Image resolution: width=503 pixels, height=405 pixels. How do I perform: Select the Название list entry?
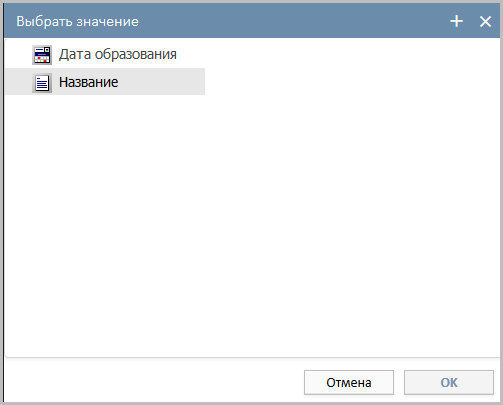(105, 82)
